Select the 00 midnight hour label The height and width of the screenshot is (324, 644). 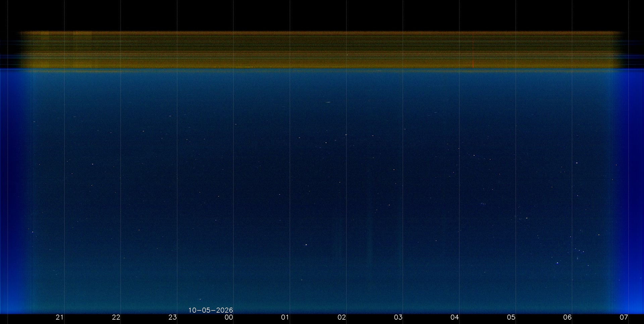[x=229, y=317]
